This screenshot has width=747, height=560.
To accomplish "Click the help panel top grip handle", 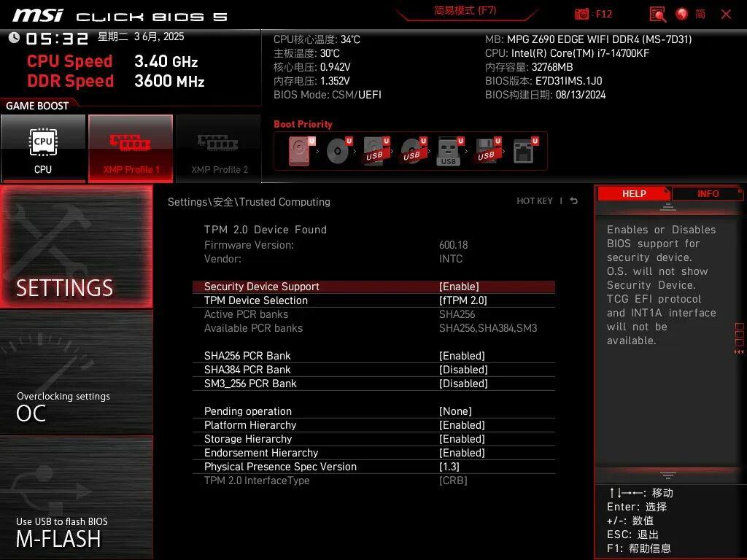I will 668,207.
